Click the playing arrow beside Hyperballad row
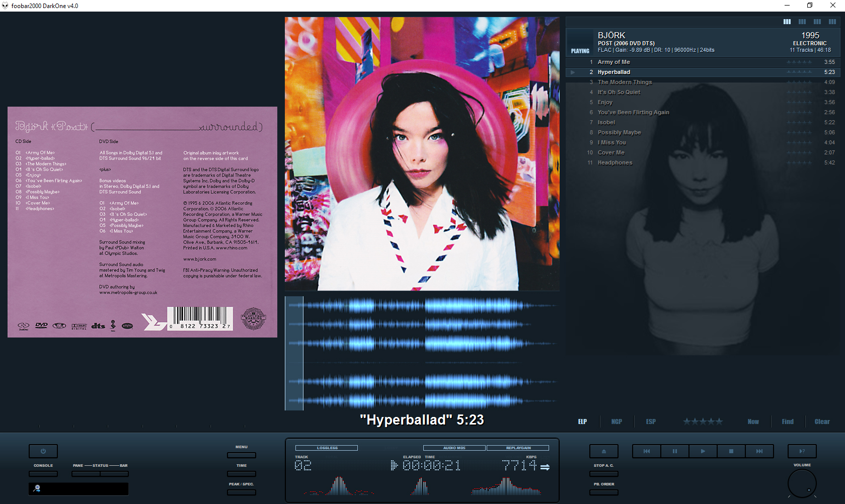 pyautogui.click(x=572, y=72)
